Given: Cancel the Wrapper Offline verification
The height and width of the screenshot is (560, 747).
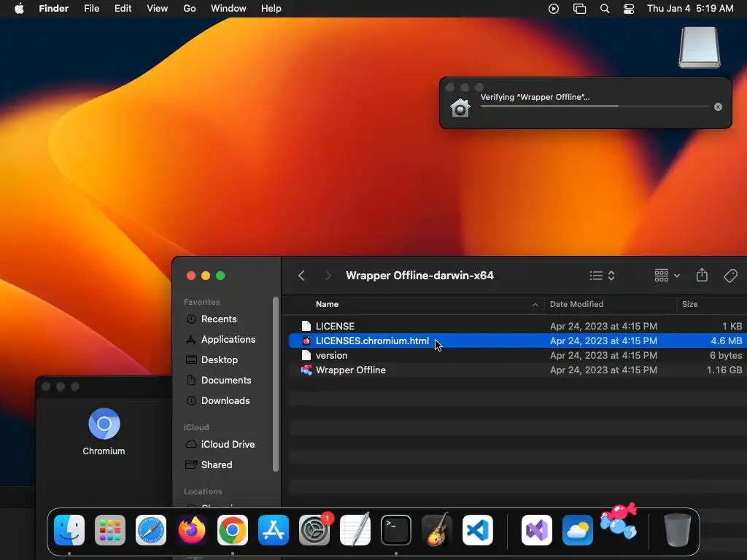Looking at the screenshot, I should coord(718,106).
